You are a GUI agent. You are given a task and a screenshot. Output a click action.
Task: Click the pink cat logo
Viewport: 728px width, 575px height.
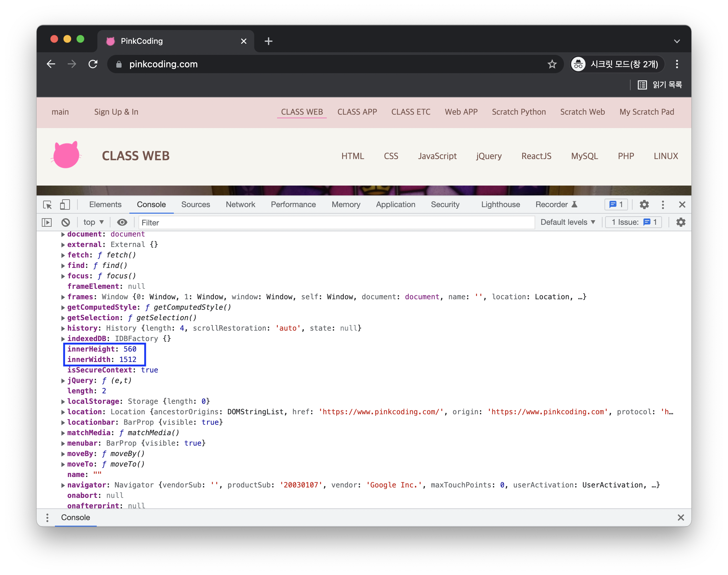click(x=66, y=155)
